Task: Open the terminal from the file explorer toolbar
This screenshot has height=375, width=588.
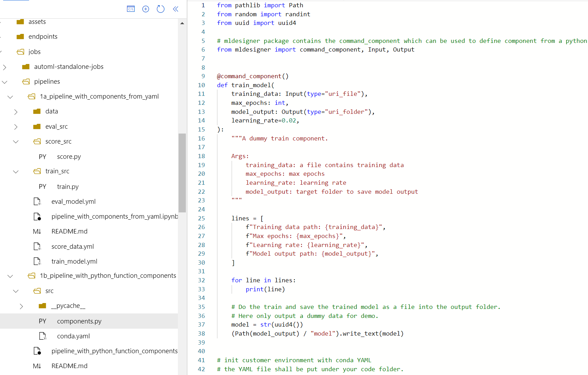Action: click(131, 9)
